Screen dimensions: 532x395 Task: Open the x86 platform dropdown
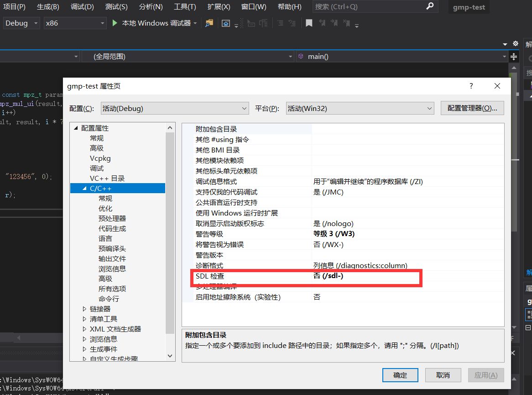point(75,23)
